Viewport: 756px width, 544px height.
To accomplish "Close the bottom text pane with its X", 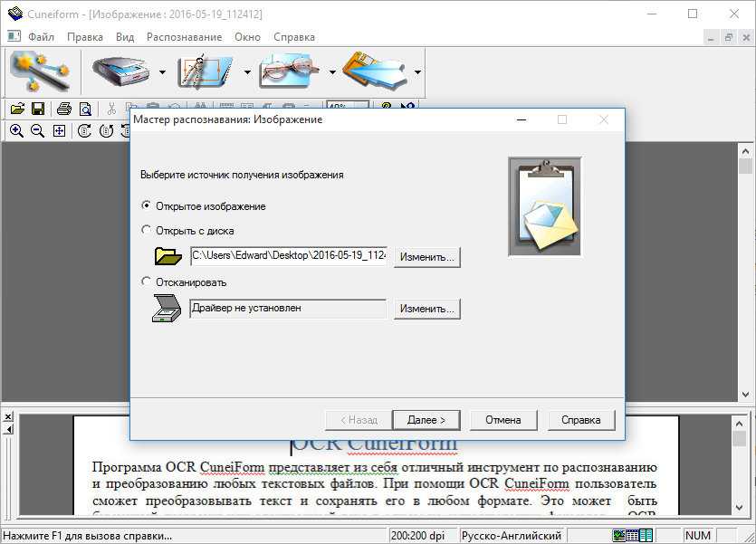I will [x=8, y=416].
